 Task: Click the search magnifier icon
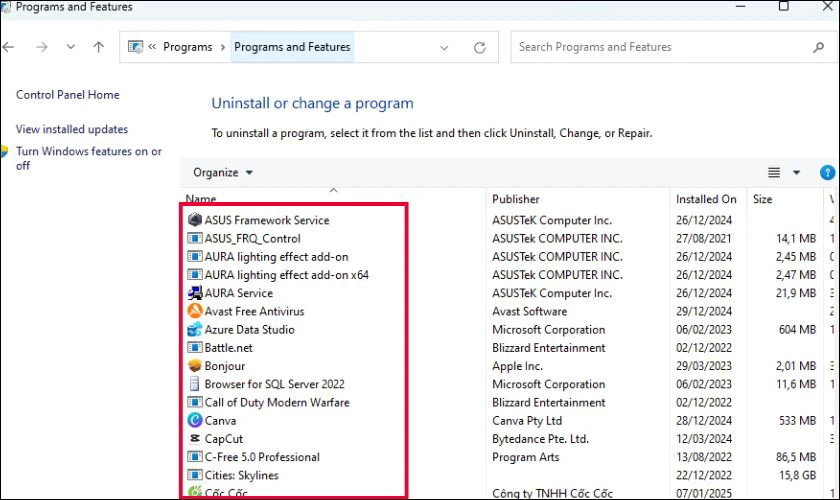[x=819, y=47]
